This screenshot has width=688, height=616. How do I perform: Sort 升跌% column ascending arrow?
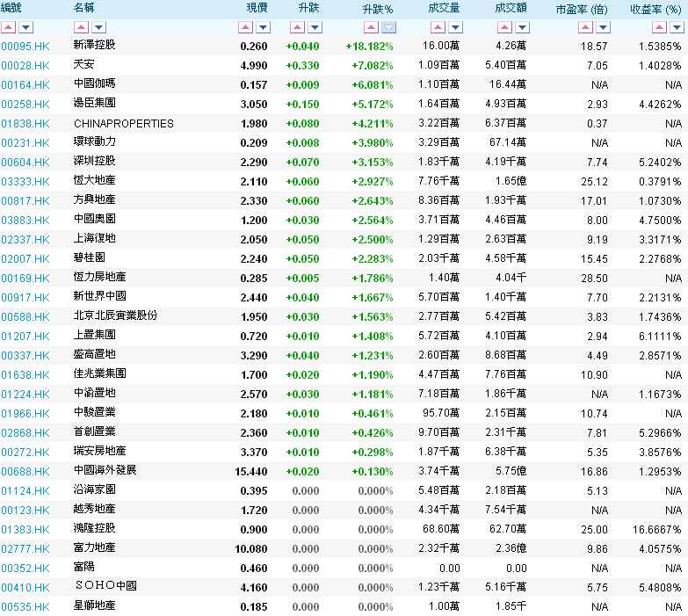(x=371, y=27)
